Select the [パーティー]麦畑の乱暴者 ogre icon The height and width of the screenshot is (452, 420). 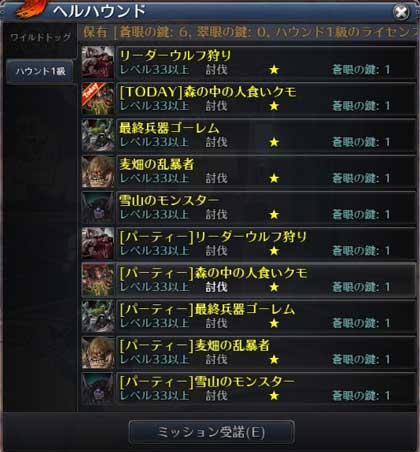coord(98,352)
